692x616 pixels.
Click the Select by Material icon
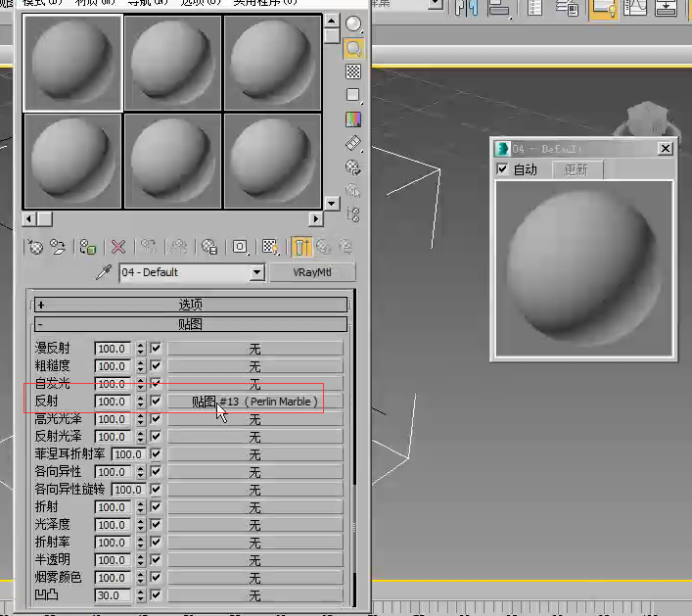coord(353,191)
